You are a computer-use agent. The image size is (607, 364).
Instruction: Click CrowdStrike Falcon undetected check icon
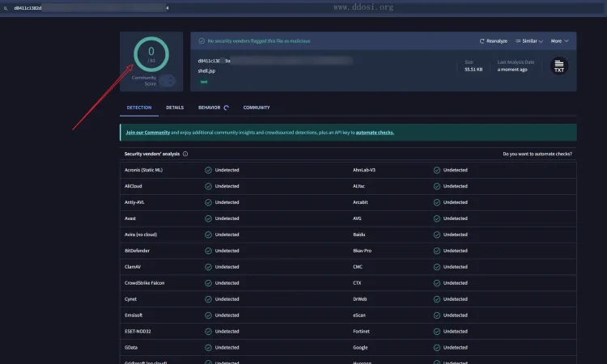tap(208, 283)
